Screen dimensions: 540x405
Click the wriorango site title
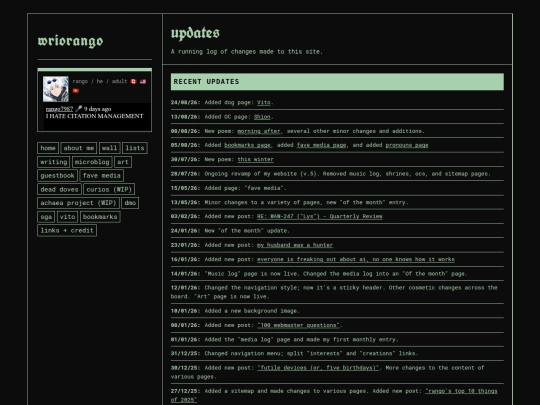tap(70, 41)
